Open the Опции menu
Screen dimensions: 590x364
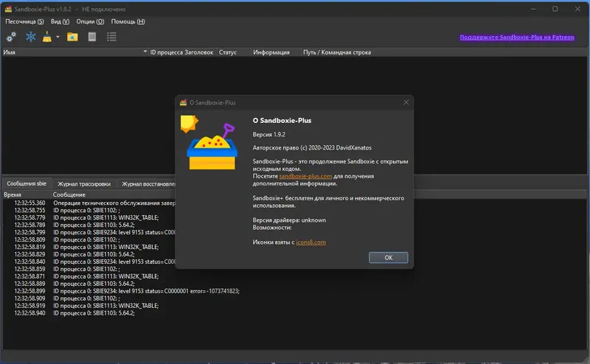pos(90,21)
